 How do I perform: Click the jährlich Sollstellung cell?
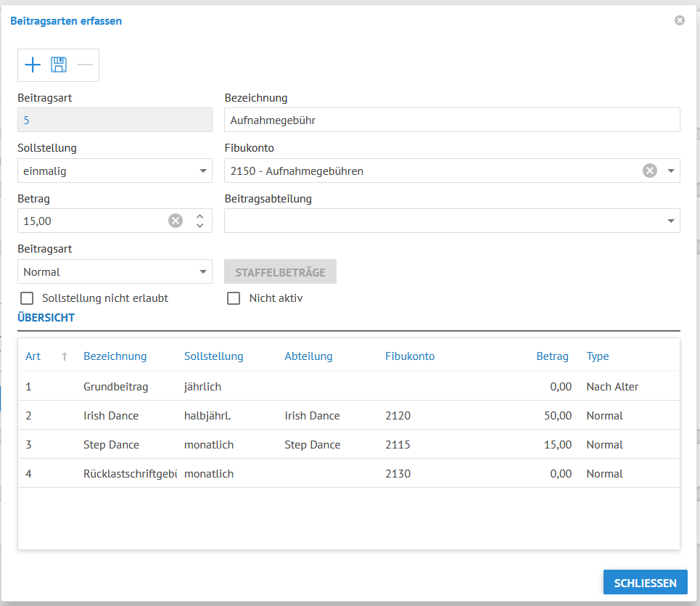coord(202,387)
